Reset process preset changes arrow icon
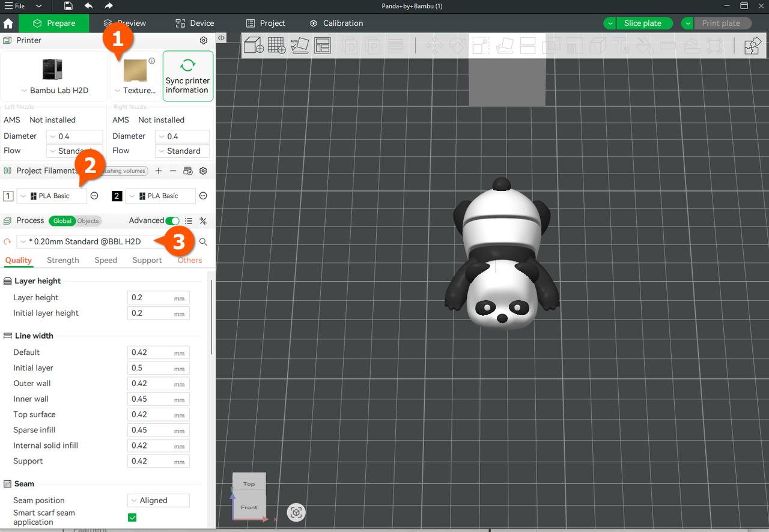The height and width of the screenshot is (532, 769). (8, 241)
